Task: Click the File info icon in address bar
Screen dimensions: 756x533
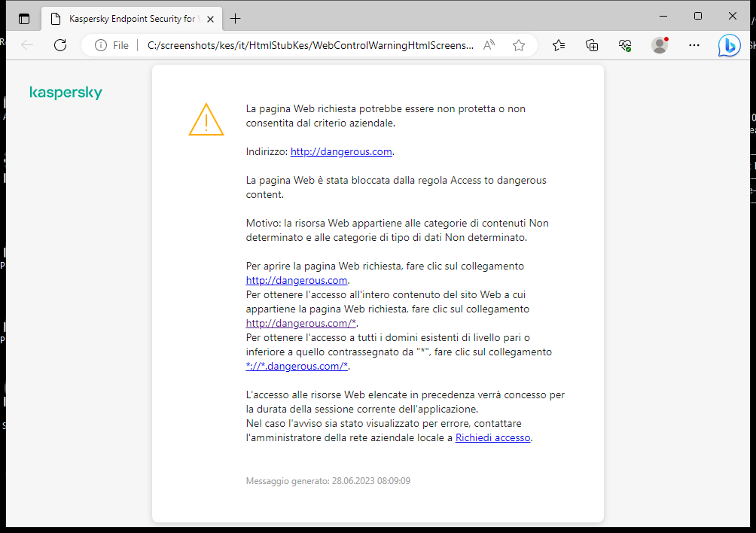Action: pos(100,45)
